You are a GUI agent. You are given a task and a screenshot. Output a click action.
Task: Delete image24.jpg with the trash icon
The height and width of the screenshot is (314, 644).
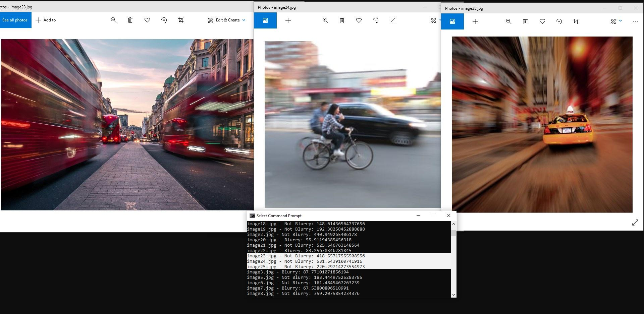click(342, 20)
